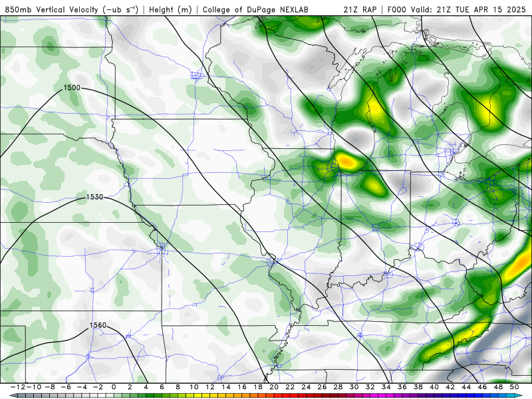This screenshot has width=532, height=399.
Task: Click the 10 value on color scale
Action: coord(194,387)
